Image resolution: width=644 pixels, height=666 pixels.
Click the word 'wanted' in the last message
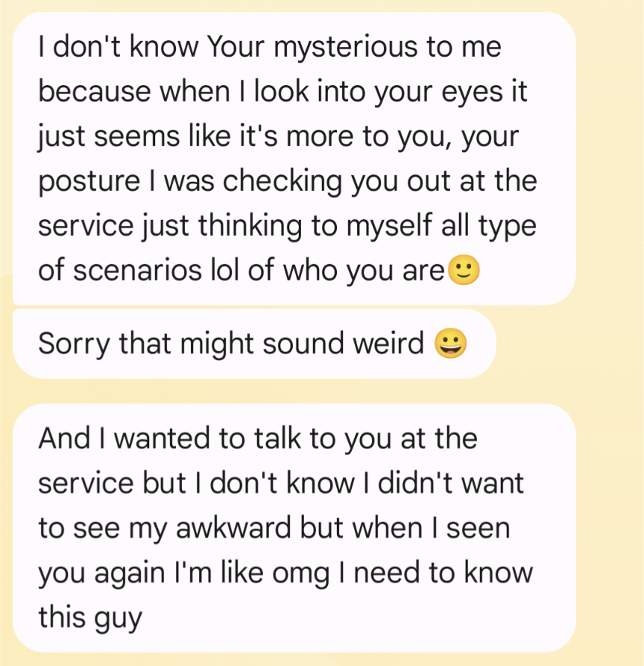(162, 439)
